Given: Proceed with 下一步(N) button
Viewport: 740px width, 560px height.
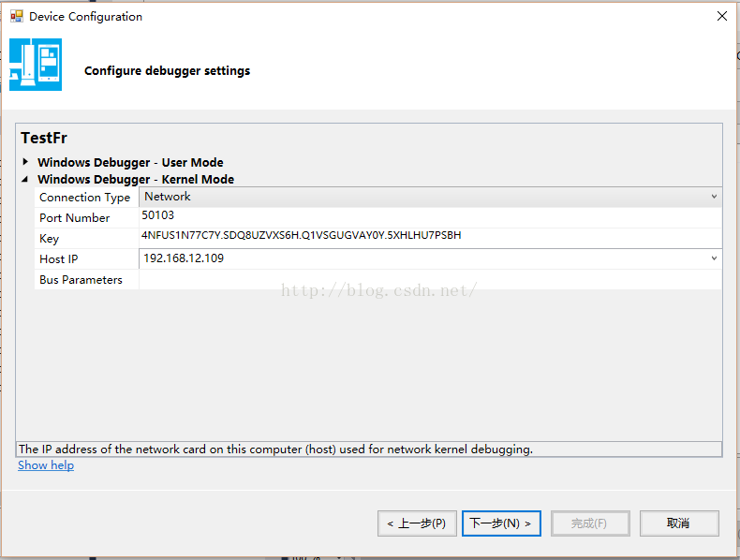Looking at the screenshot, I should coord(501,523).
